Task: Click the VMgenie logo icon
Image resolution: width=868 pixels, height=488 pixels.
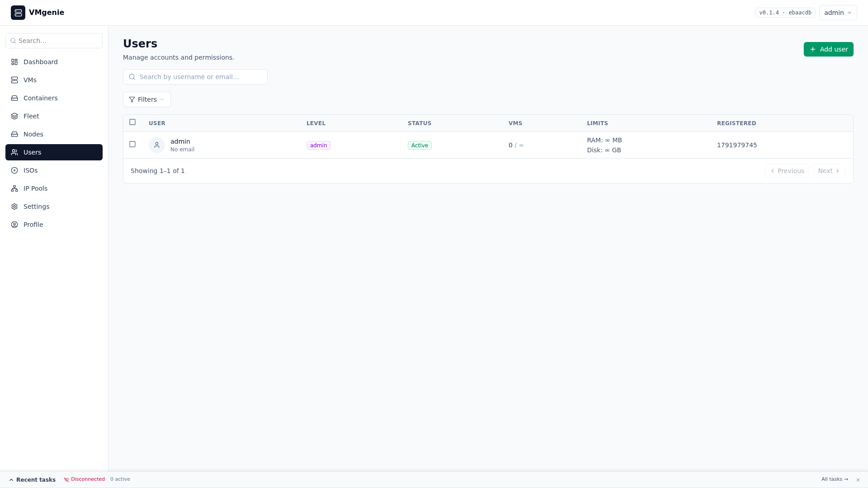Action: [x=18, y=13]
